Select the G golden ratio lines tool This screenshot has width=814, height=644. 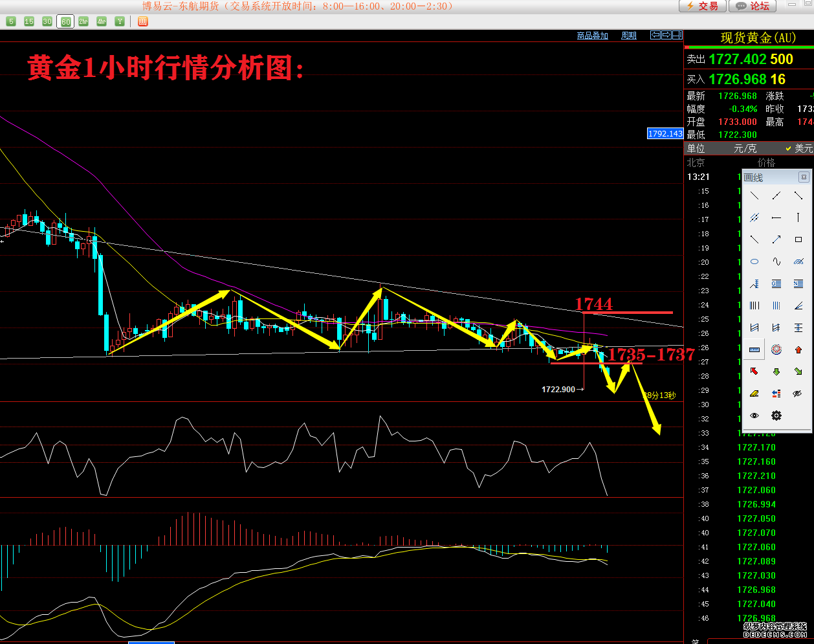coord(776,283)
